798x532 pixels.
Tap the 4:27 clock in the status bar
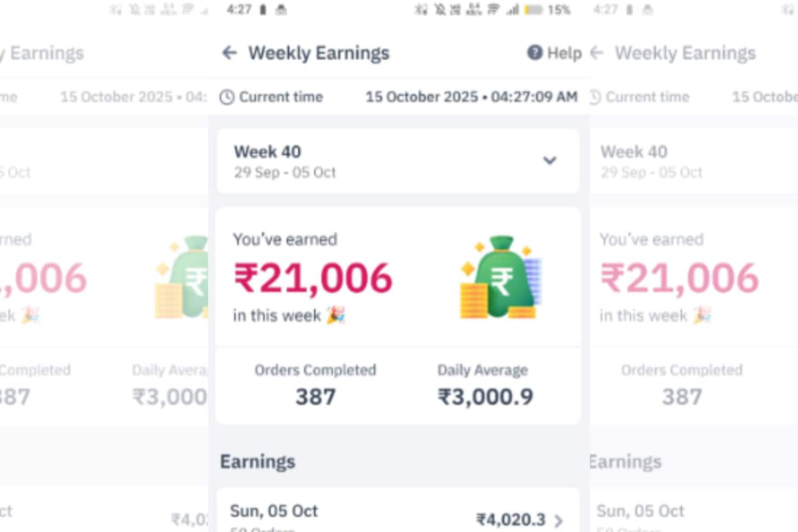click(239, 10)
